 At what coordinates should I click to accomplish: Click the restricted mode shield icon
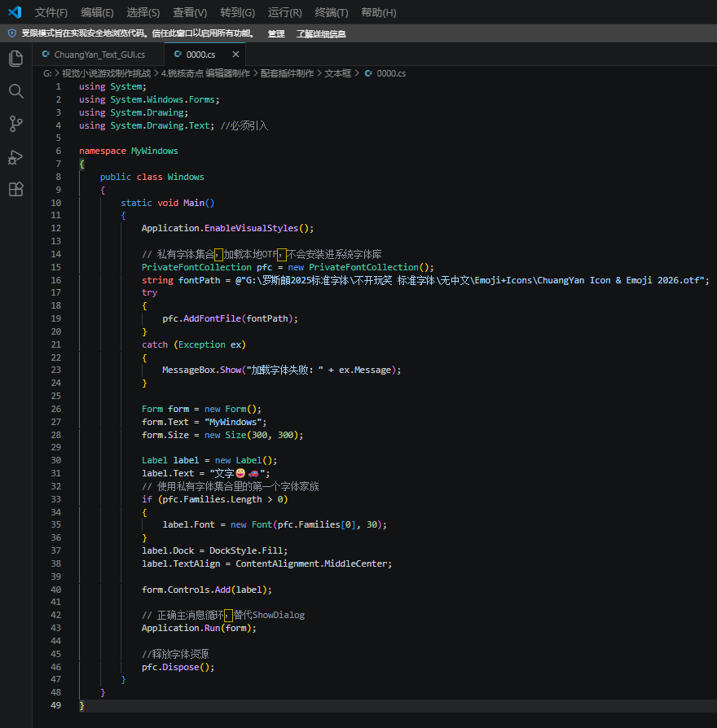click(x=12, y=33)
